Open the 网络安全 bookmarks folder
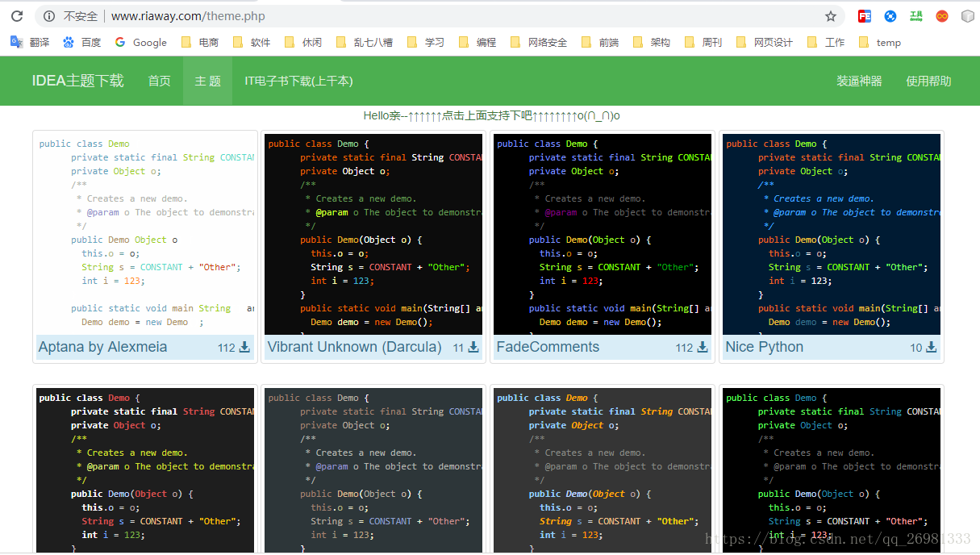The width and height of the screenshot is (980, 555). (539, 43)
